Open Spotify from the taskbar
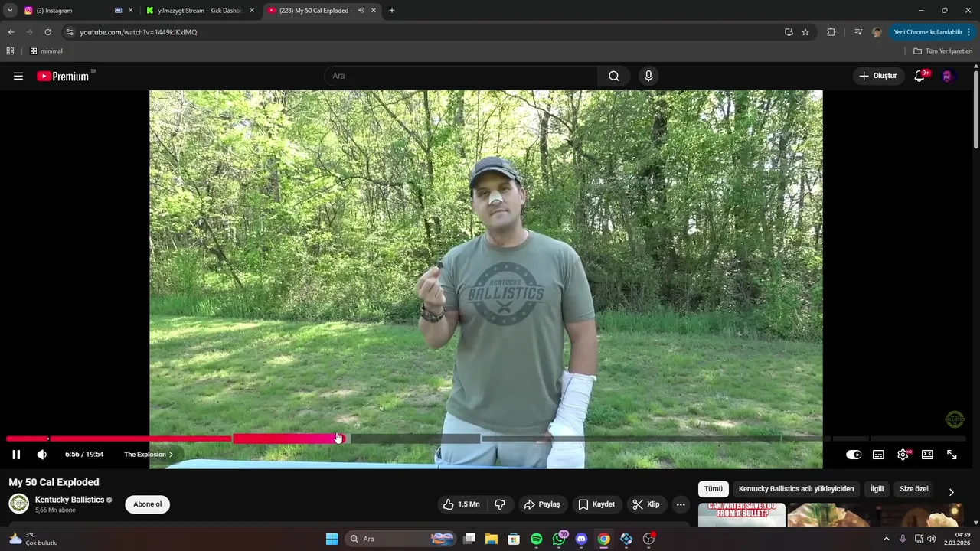Viewport: 980px width, 551px height. [x=536, y=539]
